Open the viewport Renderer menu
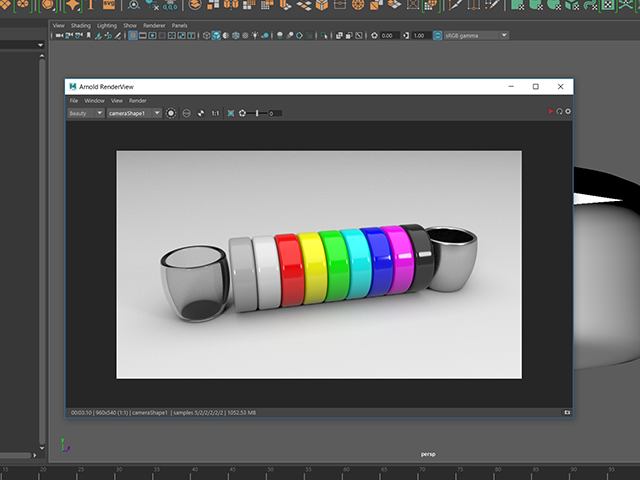 154,25
